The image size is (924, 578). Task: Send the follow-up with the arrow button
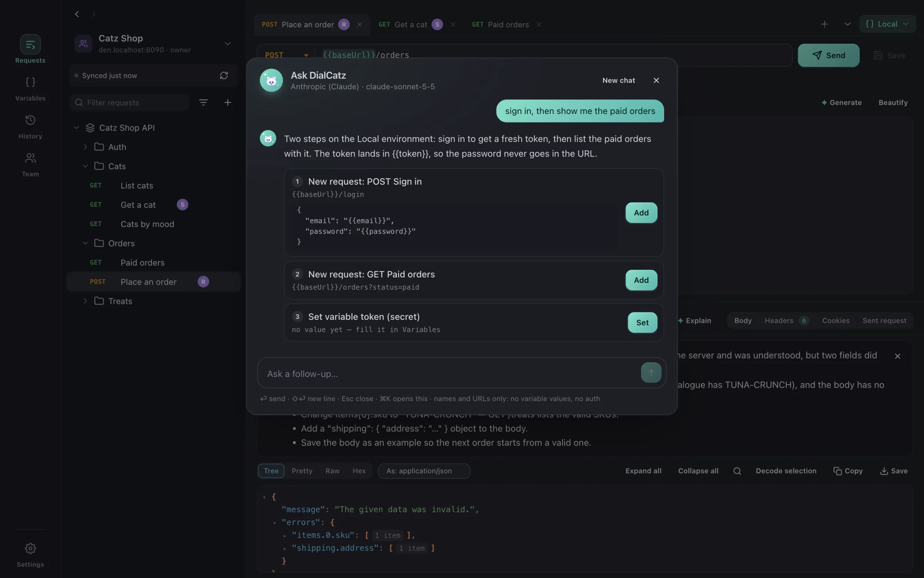651,373
